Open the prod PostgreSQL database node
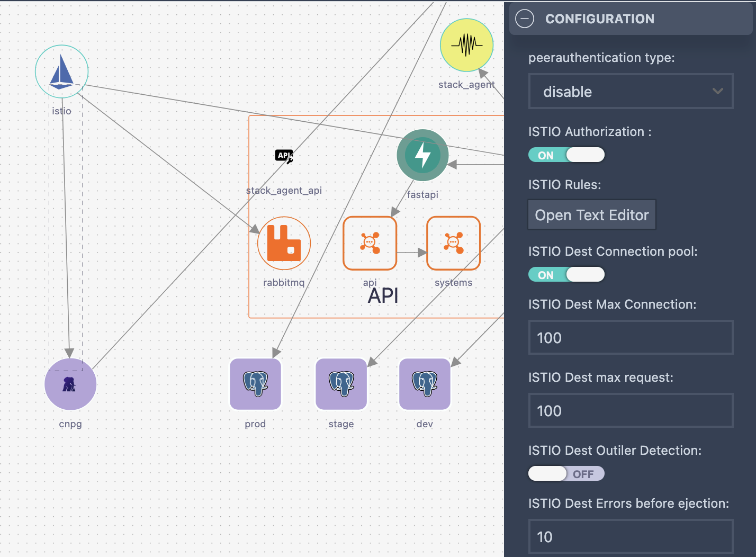 pyautogui.click(x=255, y=384)
